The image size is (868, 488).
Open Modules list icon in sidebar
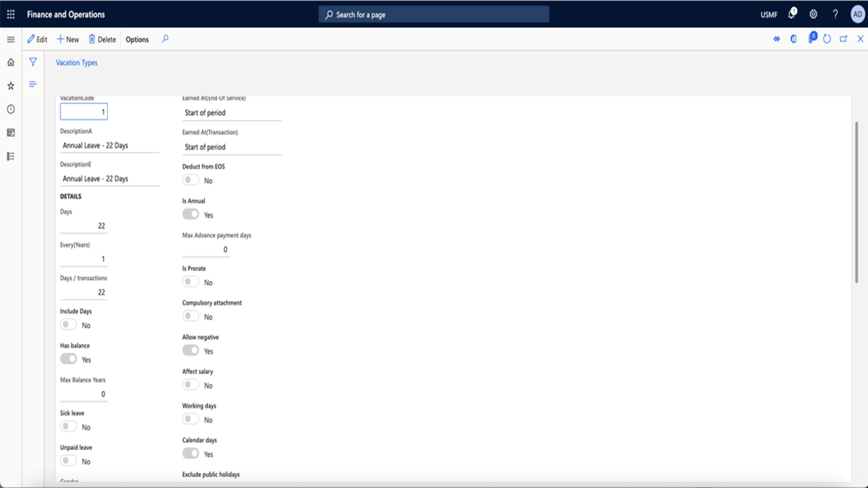tap(11, 156)
